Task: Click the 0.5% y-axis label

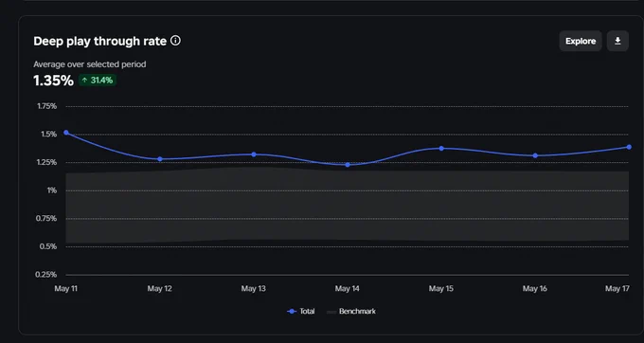Action: [x=48, y=246]
